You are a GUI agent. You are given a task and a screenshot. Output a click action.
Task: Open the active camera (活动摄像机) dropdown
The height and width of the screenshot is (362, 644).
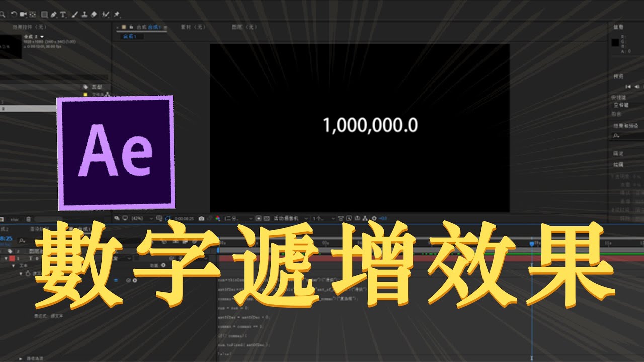[x=290, y=218]
